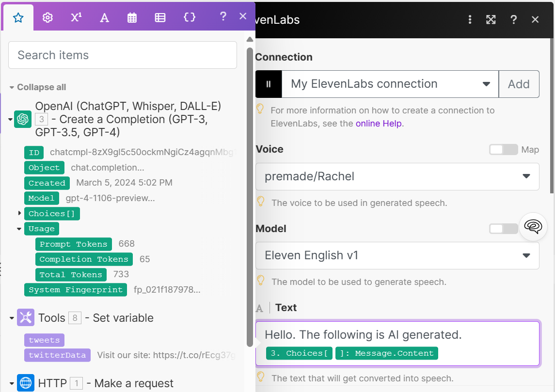Screen dimensions: 555x392
Task: Click the lightbulb hint under Connection
Action: tap(260, 109)
